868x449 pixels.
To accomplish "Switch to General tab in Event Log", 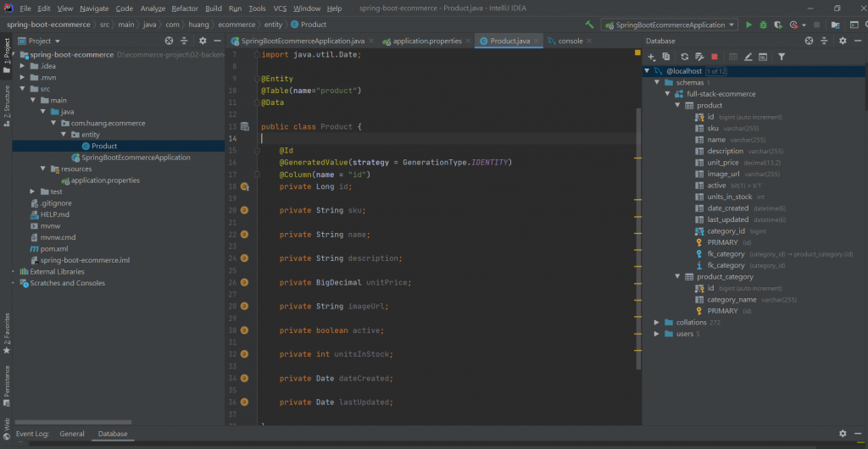I will (x=72, y=434).
